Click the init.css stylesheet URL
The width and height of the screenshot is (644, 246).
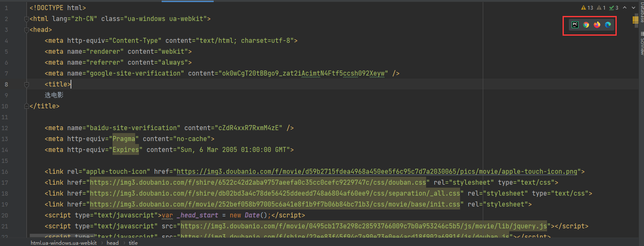(275, 204)
